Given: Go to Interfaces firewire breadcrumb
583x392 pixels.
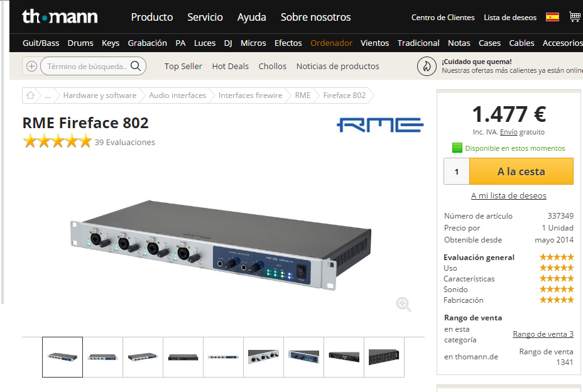Looking at the screenshot, I should [250, 95].
